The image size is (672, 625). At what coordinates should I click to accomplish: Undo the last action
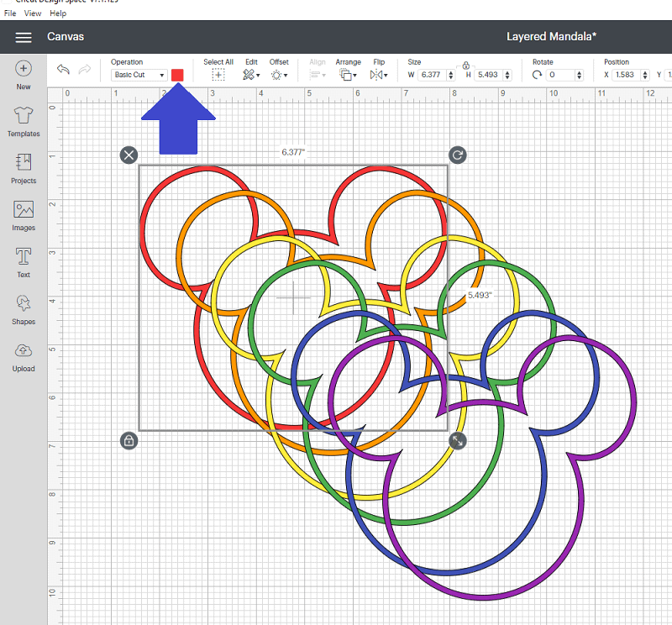point(64,69)
